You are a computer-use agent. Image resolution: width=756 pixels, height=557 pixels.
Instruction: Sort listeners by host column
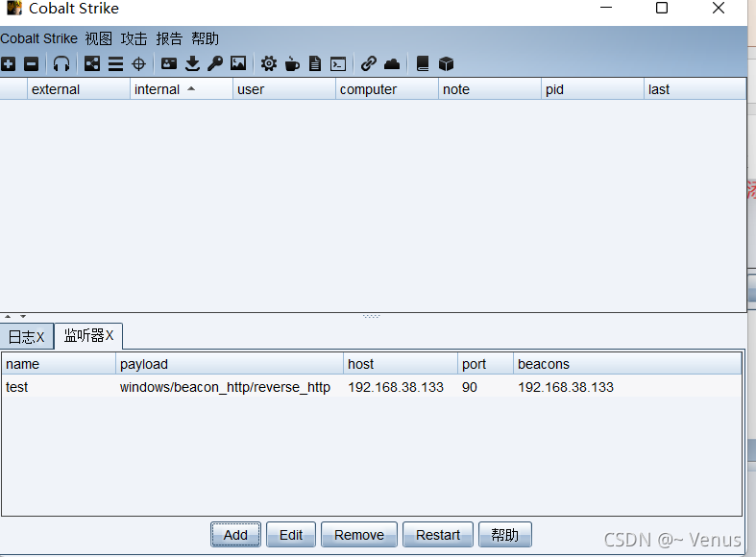click(x=401, y=364)
